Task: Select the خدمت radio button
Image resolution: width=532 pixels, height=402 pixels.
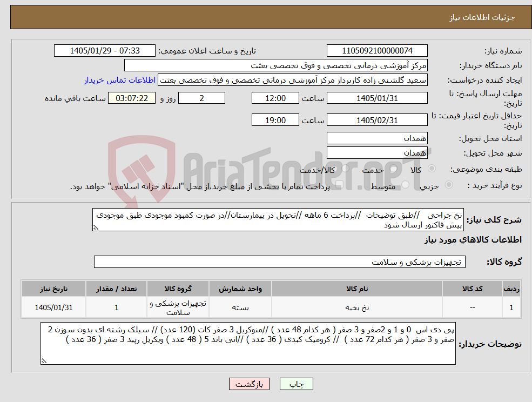Action: point(394,169)
